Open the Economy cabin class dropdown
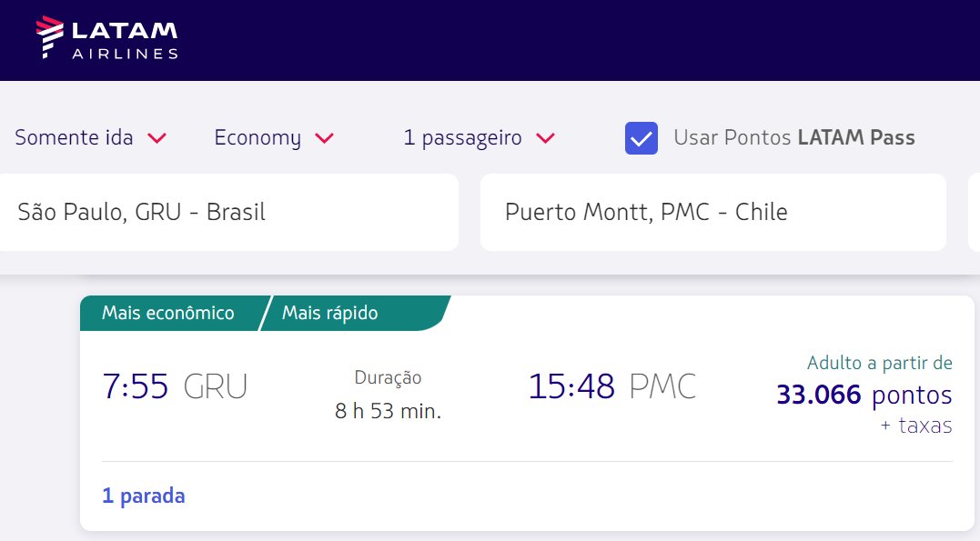This screenshot has height=541, width=980. 274,137
